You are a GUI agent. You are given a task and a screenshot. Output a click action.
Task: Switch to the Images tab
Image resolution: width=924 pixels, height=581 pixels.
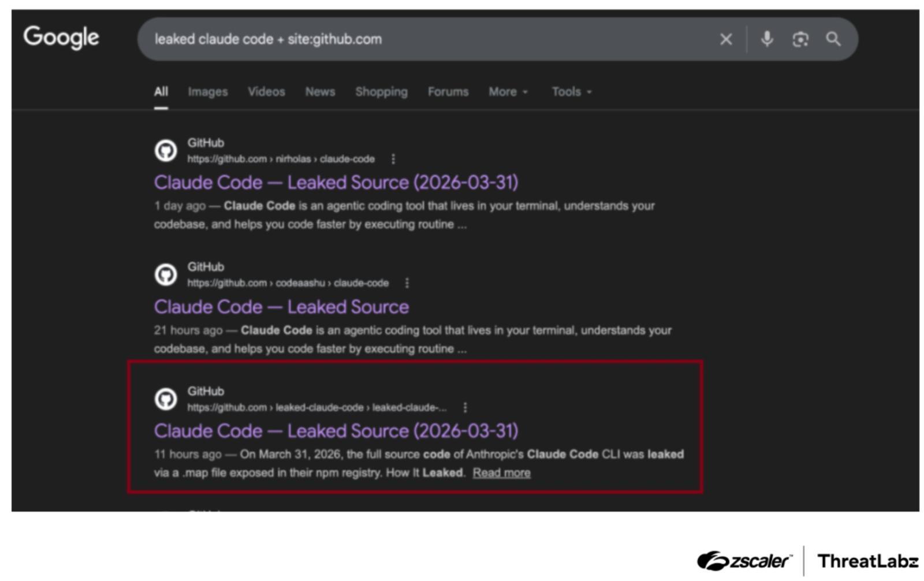(208, 92)
